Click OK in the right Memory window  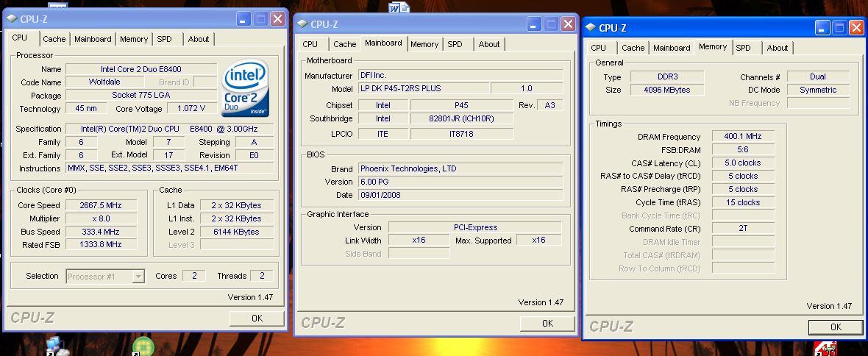(x=836, y=327)
